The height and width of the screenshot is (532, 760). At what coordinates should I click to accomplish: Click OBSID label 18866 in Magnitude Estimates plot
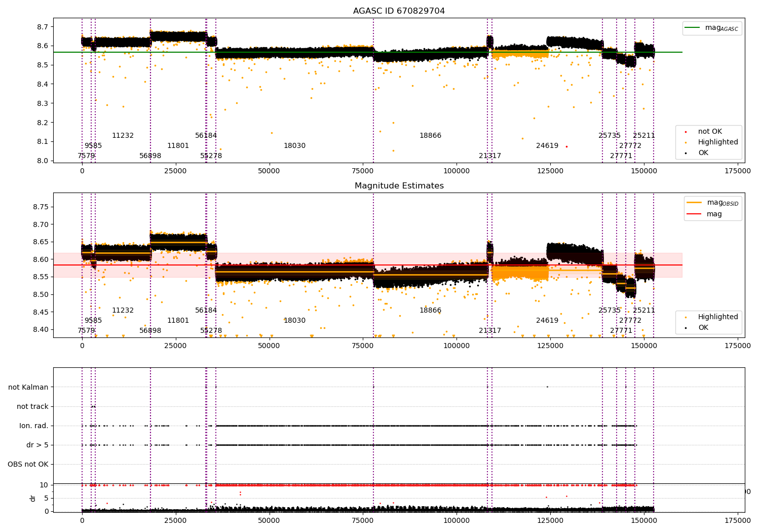point(431,311)
